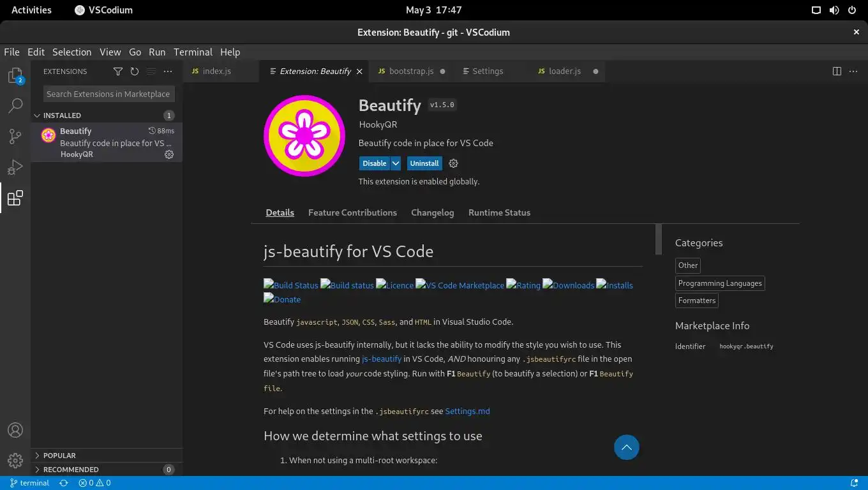
Task: Click the Clear Extensions Search Results icon
Action: (x=151, y=71)
